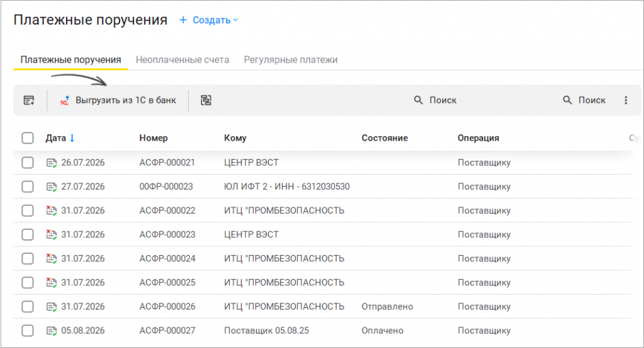Click date cell 05.08.2026

[83, 330]
